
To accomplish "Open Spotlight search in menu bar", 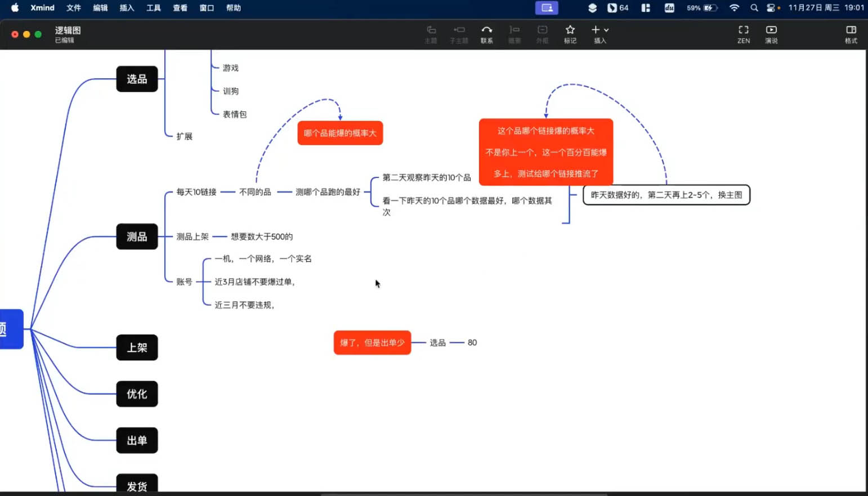I will pyautogui.click(x=754, y=8).
